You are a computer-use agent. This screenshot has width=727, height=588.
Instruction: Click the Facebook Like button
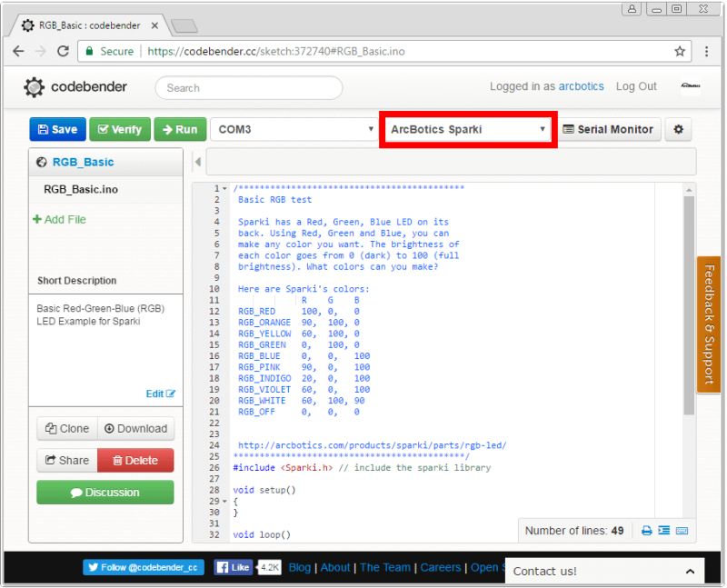[x=234, y=567]
